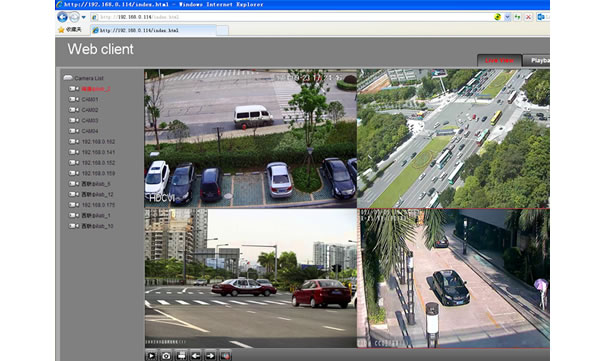The image size is (600, 361).
Task: Open a new blank browser tab
Action: [222, 30]
